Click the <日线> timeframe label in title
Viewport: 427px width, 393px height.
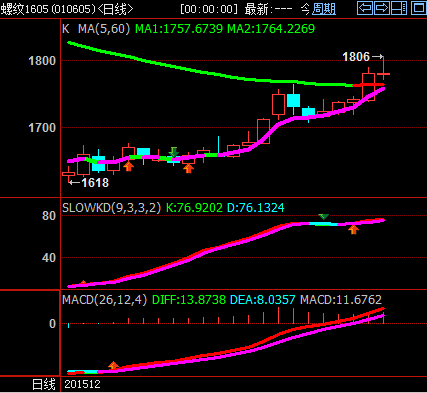pyautogui.click(x=115, y=9)
